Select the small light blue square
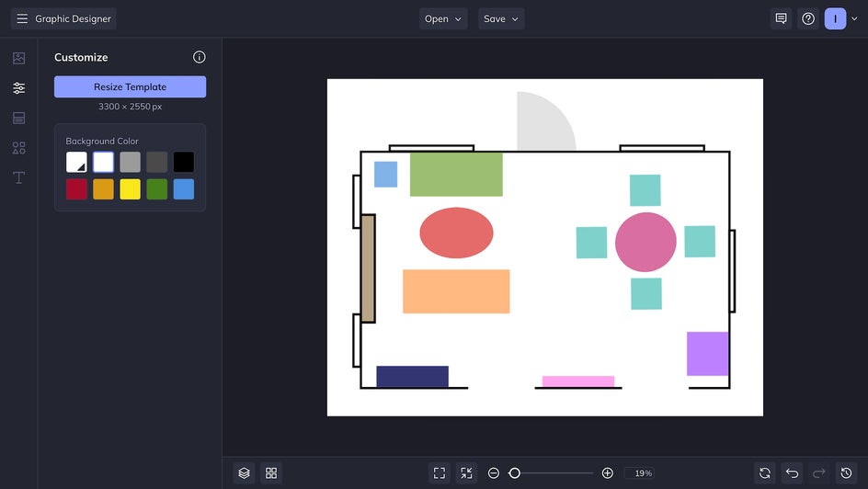Image resolution: width=868 pixels, height=489 pixels. point(386,175)
